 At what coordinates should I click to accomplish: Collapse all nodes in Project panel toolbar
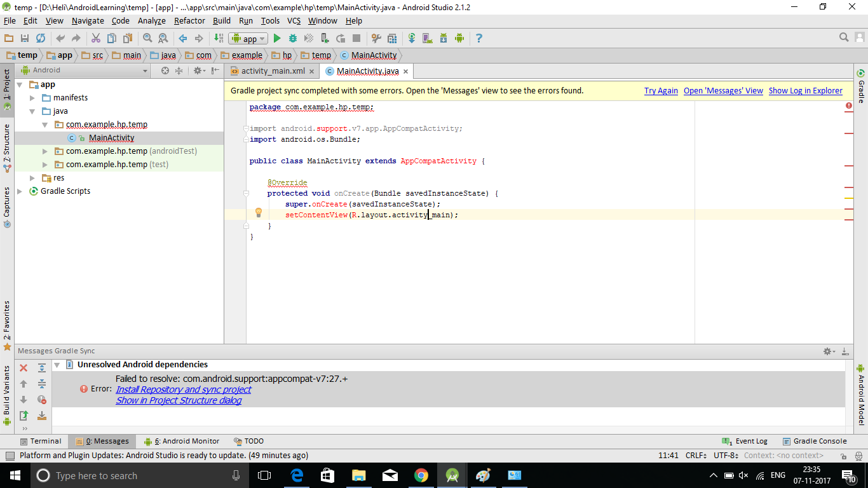point(179,71)
